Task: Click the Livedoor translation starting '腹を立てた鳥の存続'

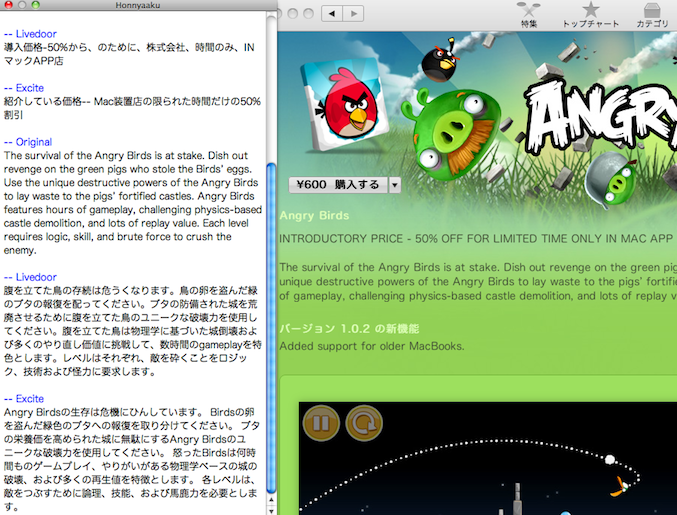Action: click(133, 331)
